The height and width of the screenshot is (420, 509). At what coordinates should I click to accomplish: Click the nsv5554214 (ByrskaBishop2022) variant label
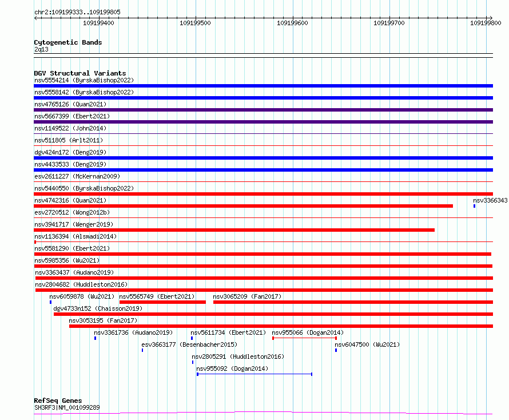84,80
